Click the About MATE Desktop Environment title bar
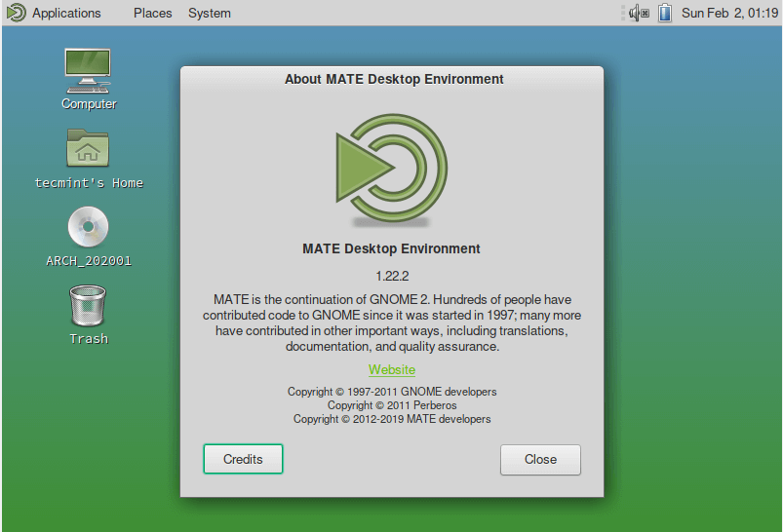Viewport: 783px width, 532px height. pos(394,79)
